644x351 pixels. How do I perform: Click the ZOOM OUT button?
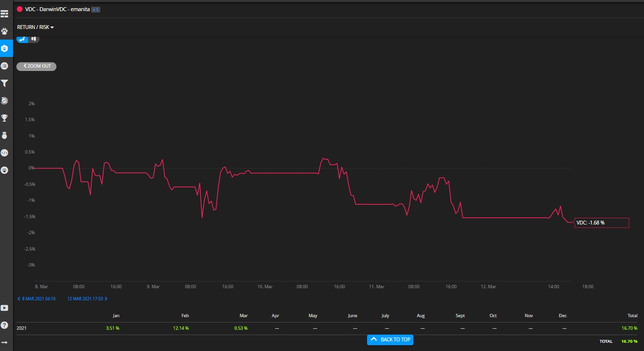pos(37,66)
